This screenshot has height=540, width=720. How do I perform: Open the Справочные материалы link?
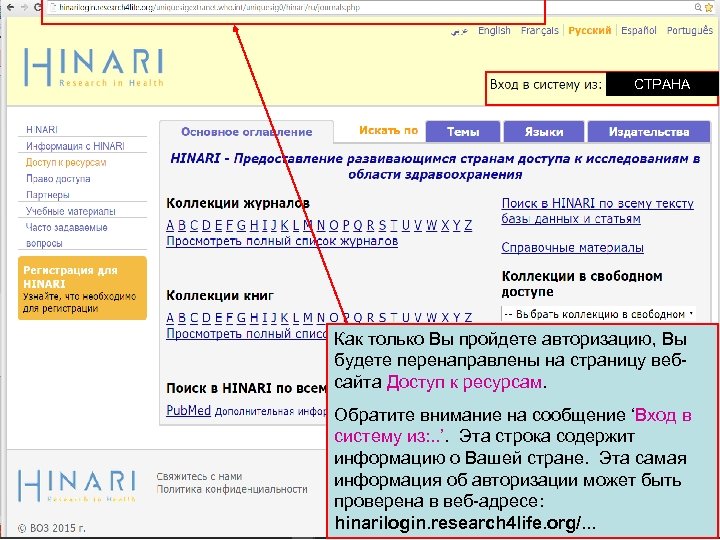coord(572,248)
